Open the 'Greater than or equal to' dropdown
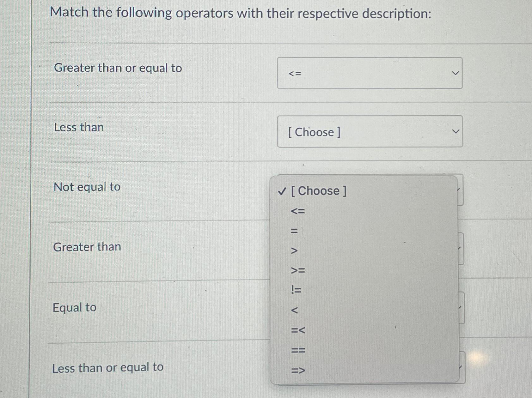The width and height of the screenshot is (532, 398). [369, 73]
